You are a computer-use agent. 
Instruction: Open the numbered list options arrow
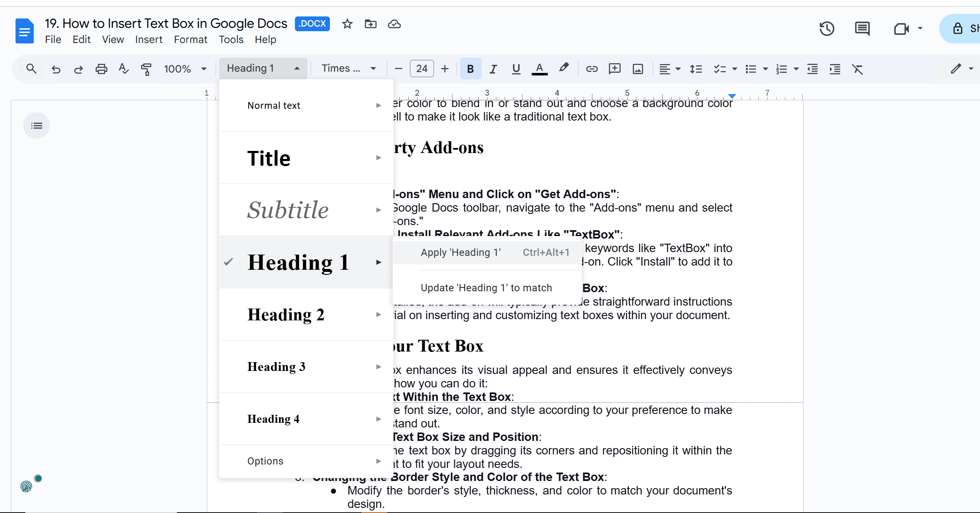(796, 69)
